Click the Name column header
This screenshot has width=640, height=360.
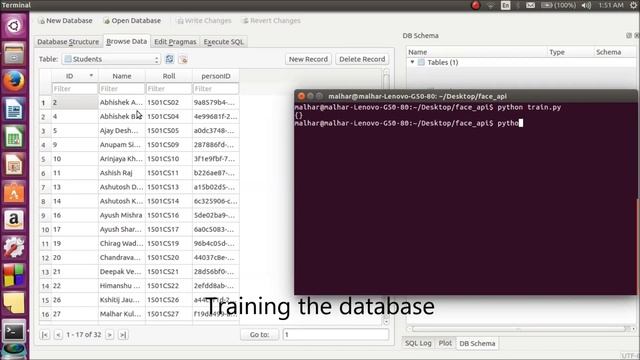pos(122,76)
